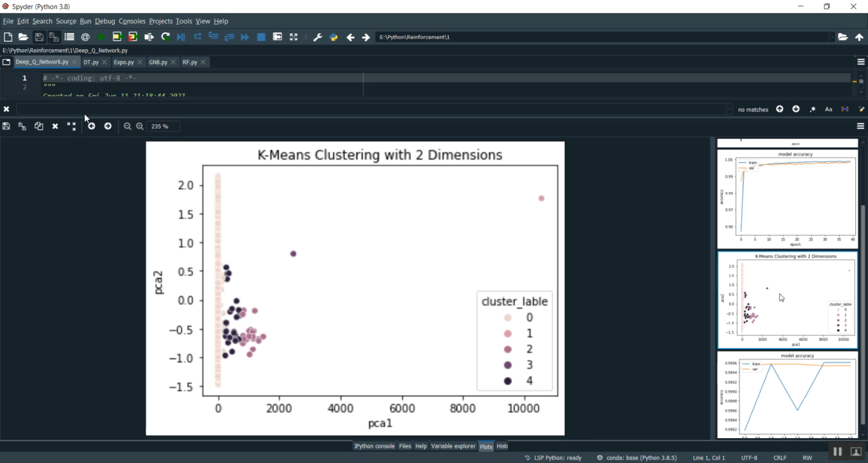Expand the working directory path dropdown
This screenshot has width=868, height=463.
832,37
